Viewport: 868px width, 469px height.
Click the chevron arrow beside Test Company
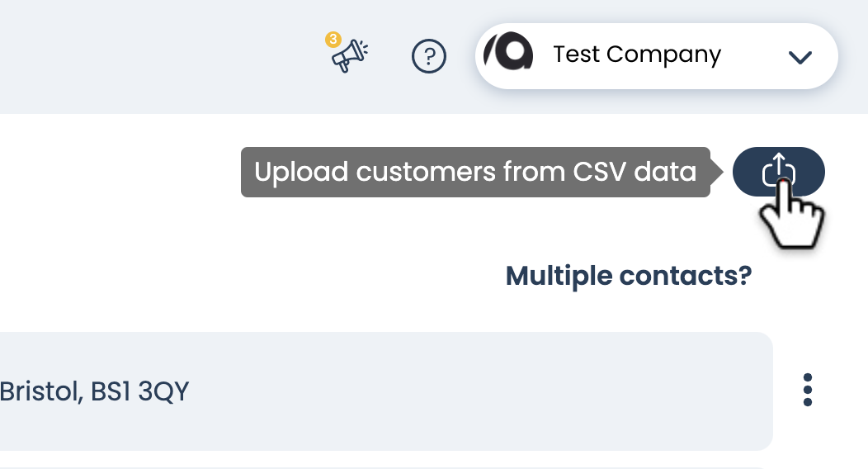pyautogui.click(x=800, y=57)
